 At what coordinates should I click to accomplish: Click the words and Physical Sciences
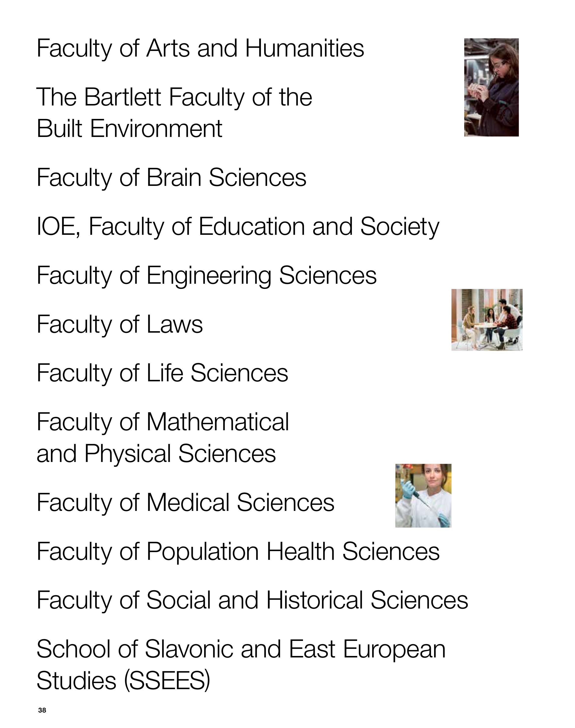coord(156,454)
